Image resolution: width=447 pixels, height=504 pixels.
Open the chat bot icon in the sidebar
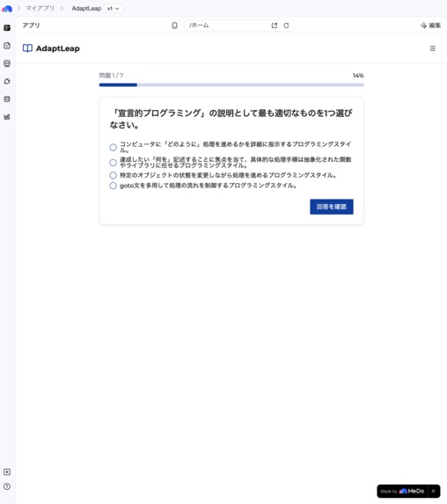click(7, 63)
